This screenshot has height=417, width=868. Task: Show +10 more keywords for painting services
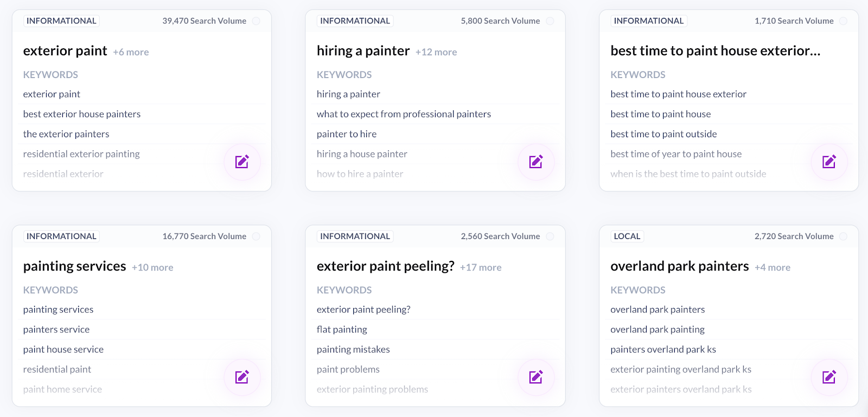coord(152,267)
